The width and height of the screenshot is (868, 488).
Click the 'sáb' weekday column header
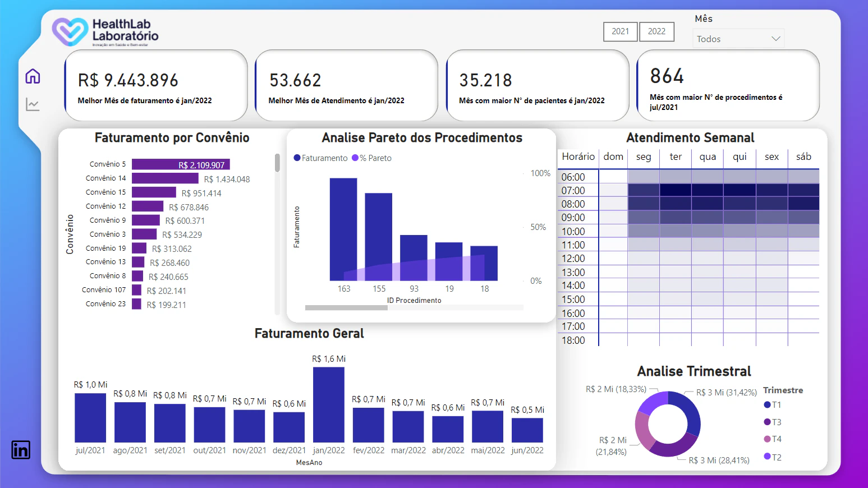[803, 157]
